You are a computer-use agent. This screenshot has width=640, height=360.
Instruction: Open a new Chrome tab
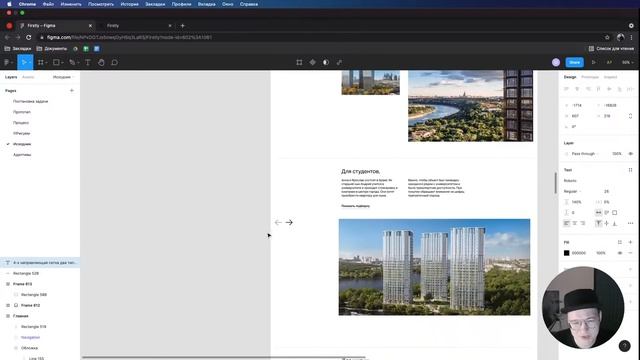pos(182,25)
